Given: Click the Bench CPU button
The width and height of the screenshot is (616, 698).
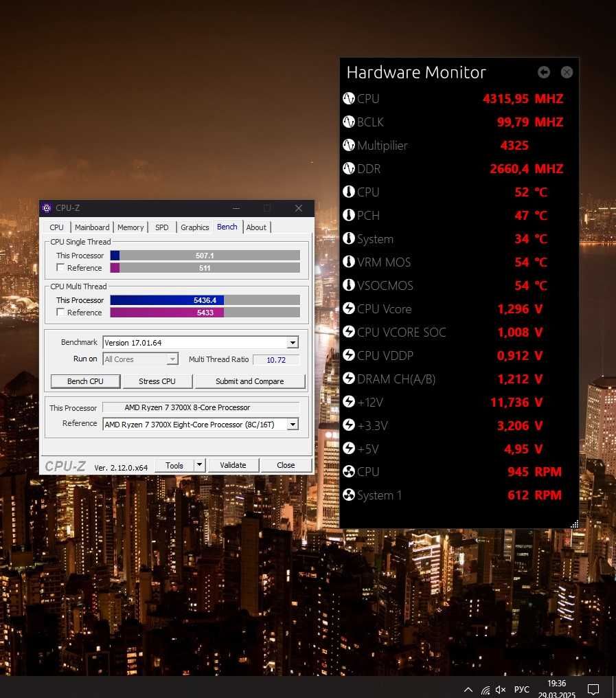Looking at the screenshot, I should click(x=85, y=381).
